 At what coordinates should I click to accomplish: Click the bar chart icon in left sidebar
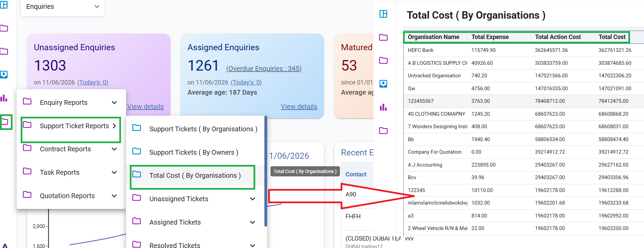coord(4,98)
